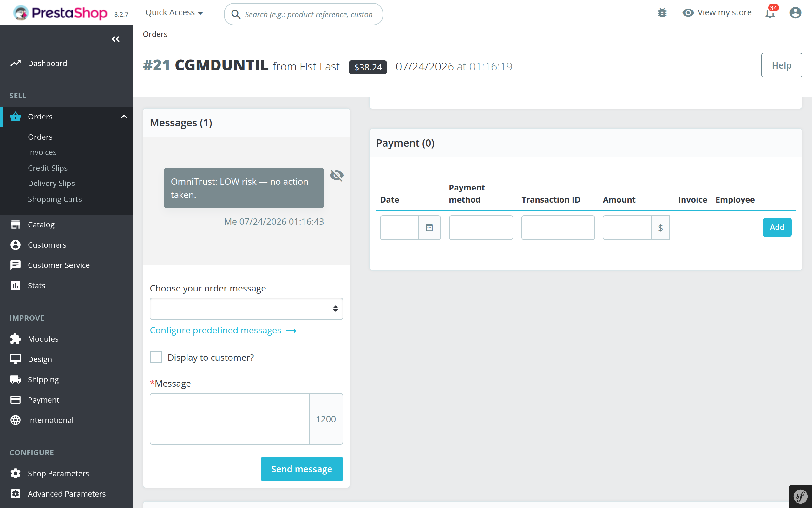Click the View my store link
Screen dimensions: 812x508
(724, 12)
